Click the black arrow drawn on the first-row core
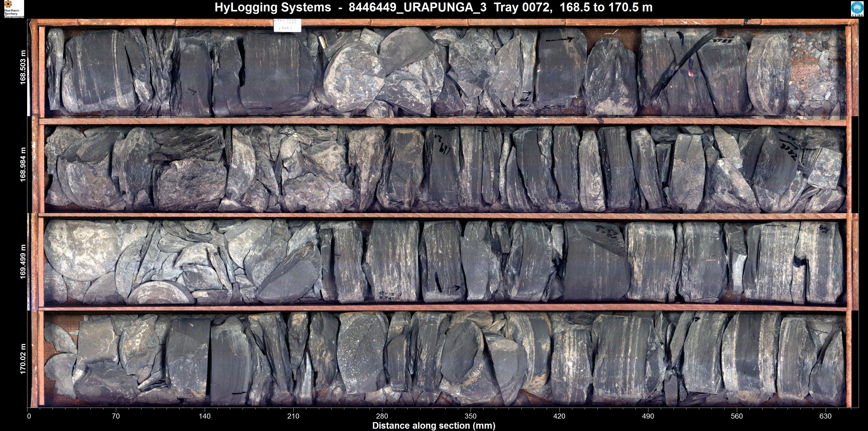The image size is (868, 431). coord(559,40)
